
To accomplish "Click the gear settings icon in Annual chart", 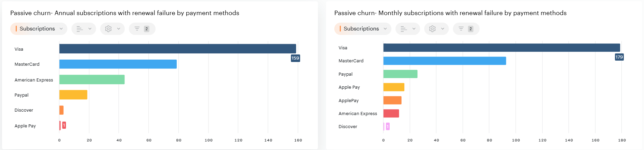I will click(x=108, y=29).
